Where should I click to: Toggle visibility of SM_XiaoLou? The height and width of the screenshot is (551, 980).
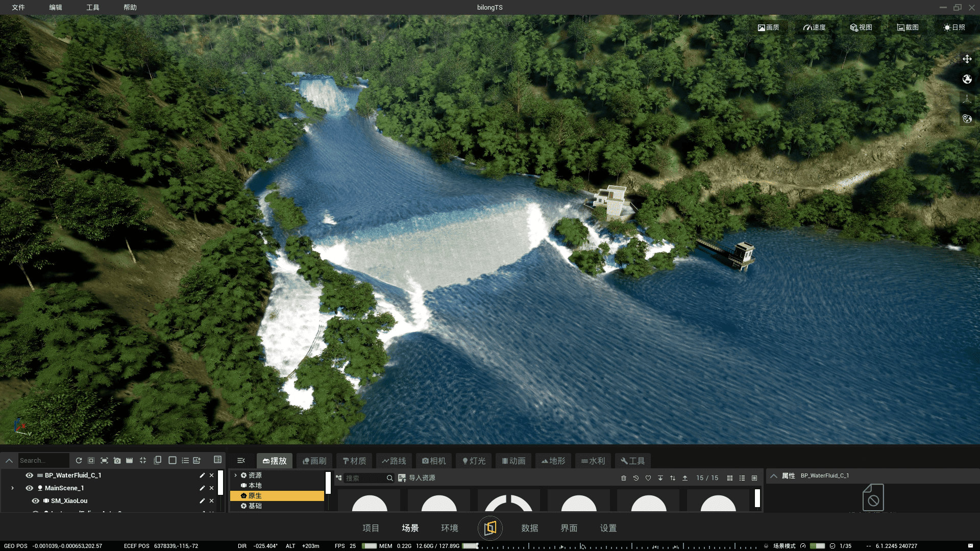coord(36,500)
